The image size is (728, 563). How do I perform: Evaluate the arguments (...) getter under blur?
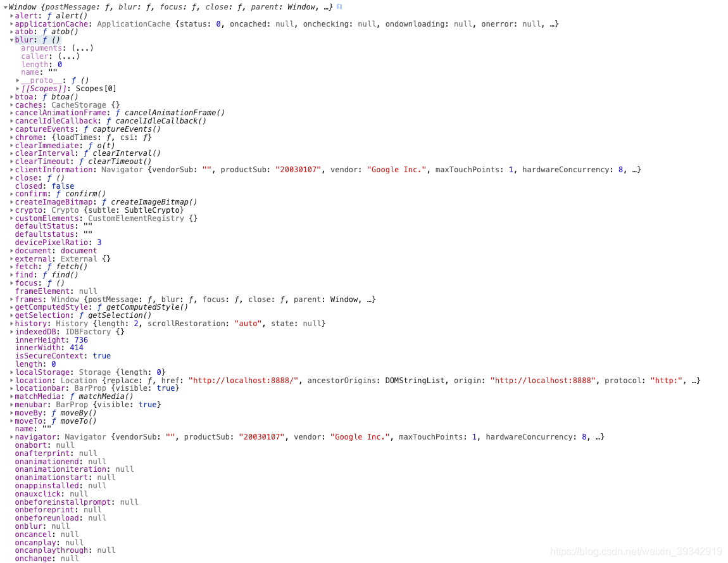click(x=82, y=48)
